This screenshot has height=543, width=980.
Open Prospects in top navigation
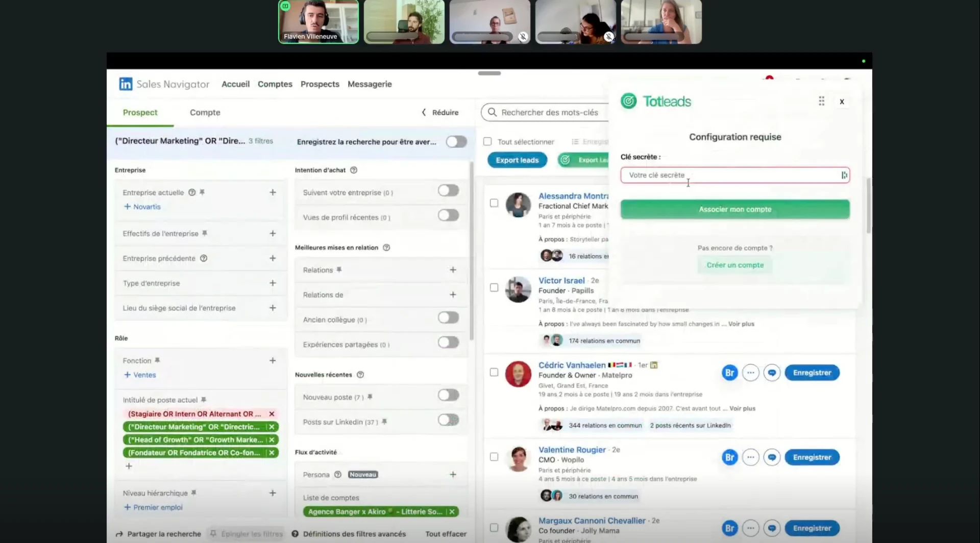(320, 84)
